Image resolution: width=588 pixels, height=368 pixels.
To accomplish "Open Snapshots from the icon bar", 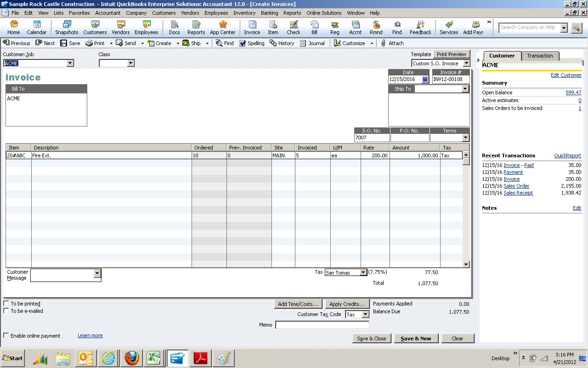I will coord(67,28).
